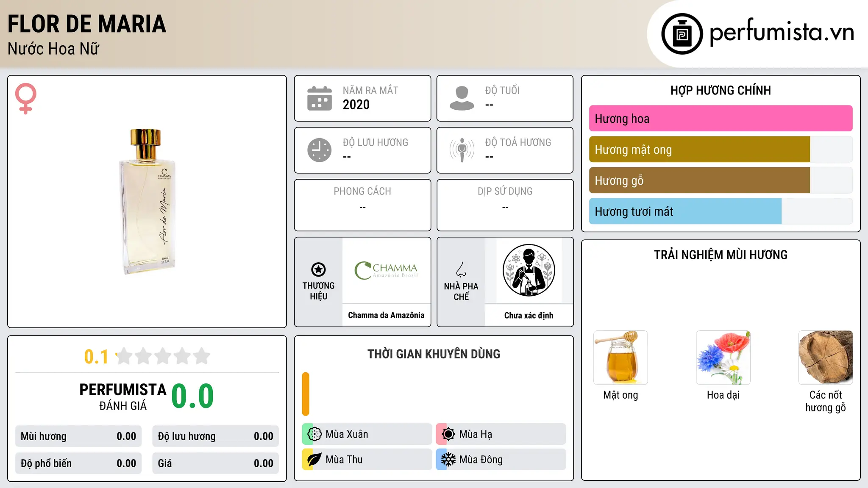Screen dimensions: 868x488
Task: Select the Hoa dại wildflowers image
Action: point(723,358)
